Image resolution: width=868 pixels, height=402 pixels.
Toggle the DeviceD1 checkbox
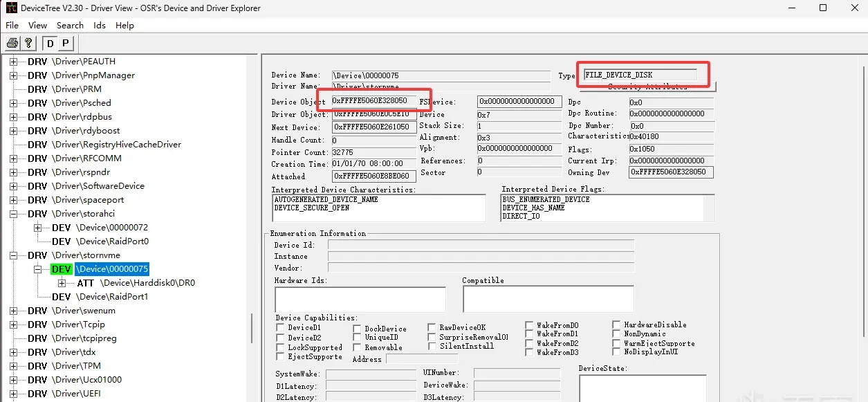pos(280,327)
